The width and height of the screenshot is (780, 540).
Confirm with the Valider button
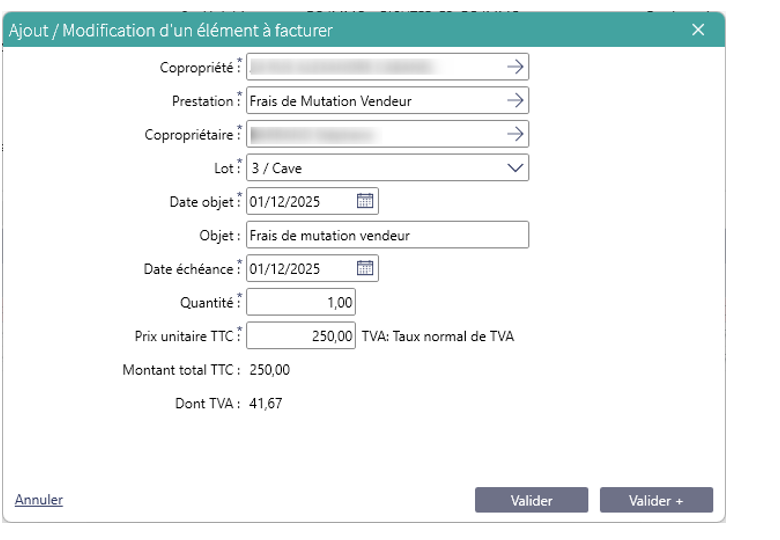click(x=531, y=500)
